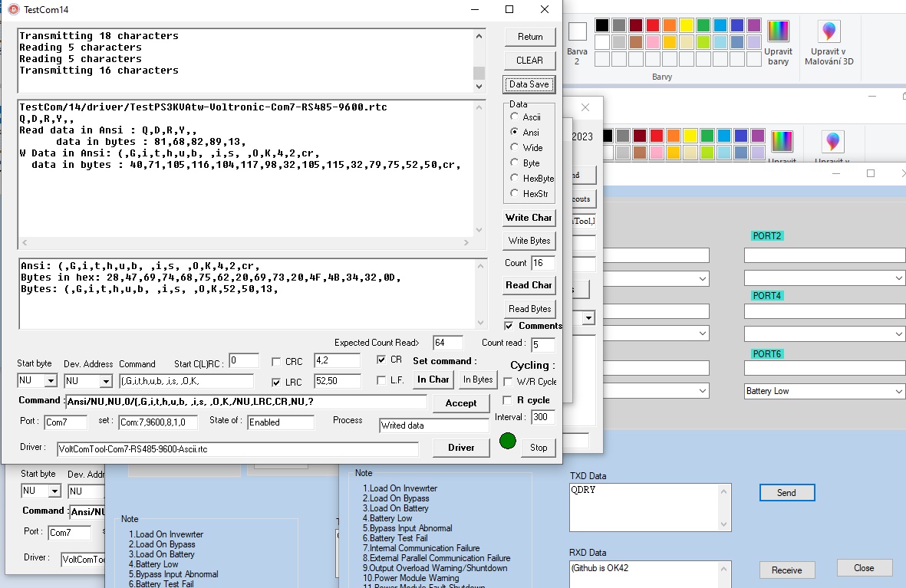Choose the HexByte data format option

[514, 179]
